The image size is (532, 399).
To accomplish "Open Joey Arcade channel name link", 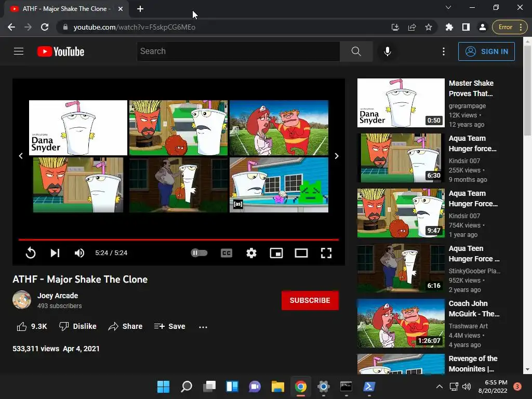I will point(58,296).
